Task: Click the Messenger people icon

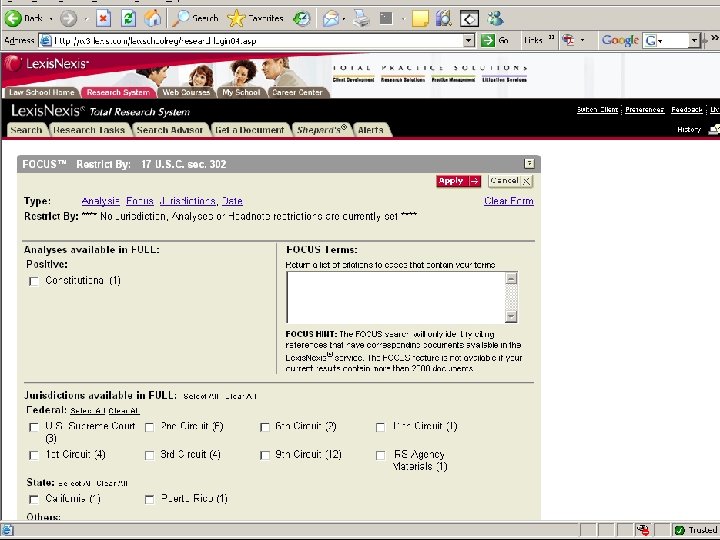Action: click(x=495, y=18)
